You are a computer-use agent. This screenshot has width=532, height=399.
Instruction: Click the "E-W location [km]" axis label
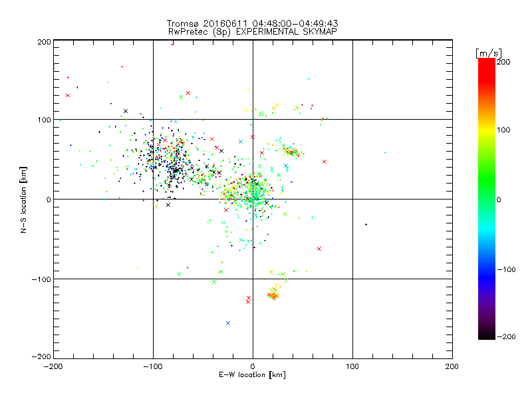tap(252, 374)
